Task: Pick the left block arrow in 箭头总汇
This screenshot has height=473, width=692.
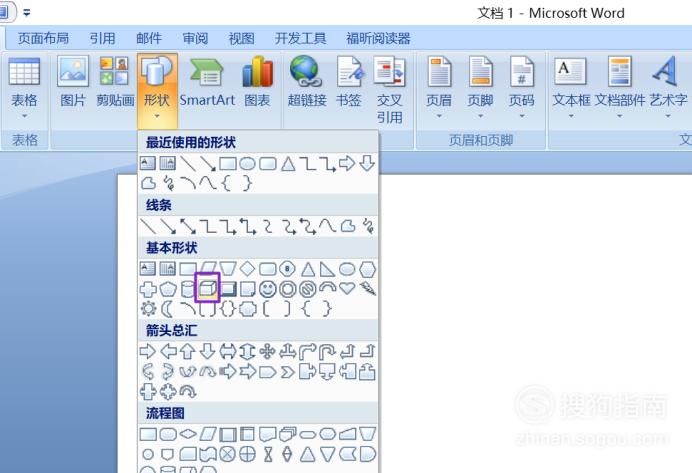Action: click(168, 352)
